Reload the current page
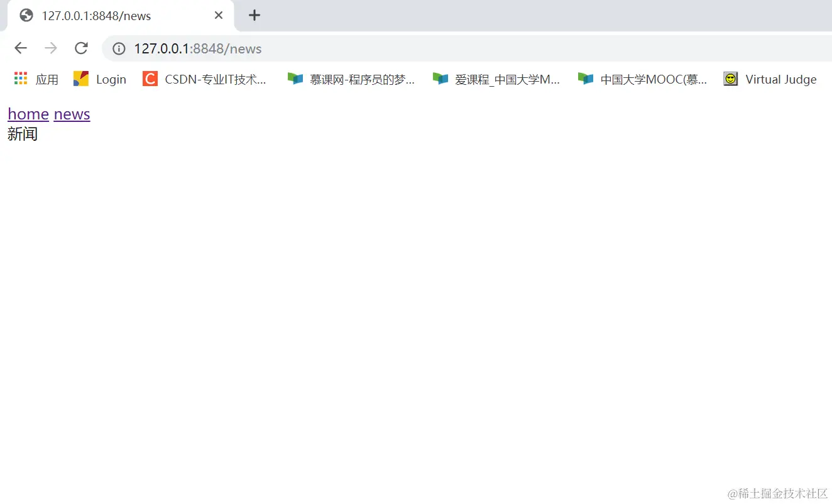 pos(81,48)
